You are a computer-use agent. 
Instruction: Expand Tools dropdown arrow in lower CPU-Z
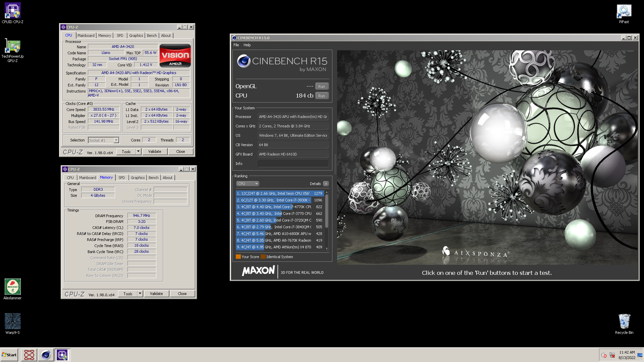coord(140,294)
